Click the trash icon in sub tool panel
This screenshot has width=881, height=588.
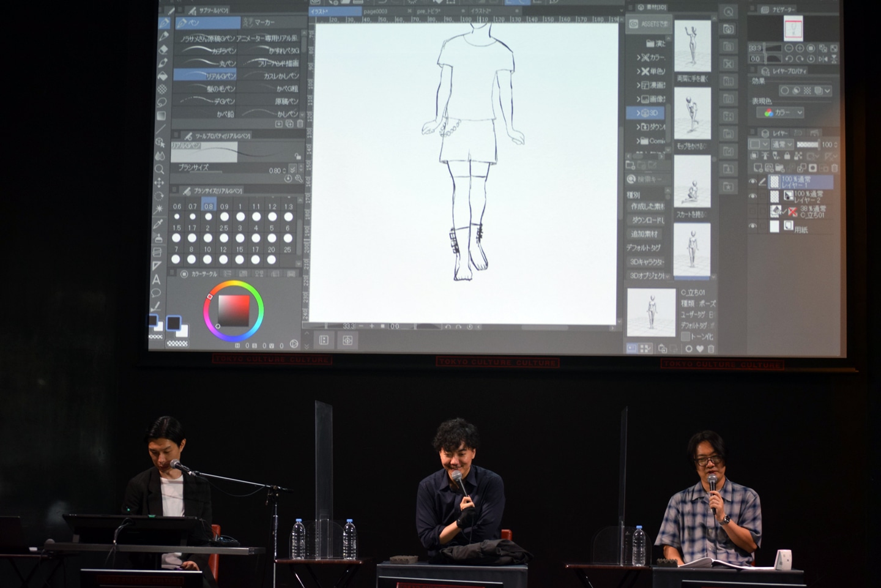click(300, 124)
